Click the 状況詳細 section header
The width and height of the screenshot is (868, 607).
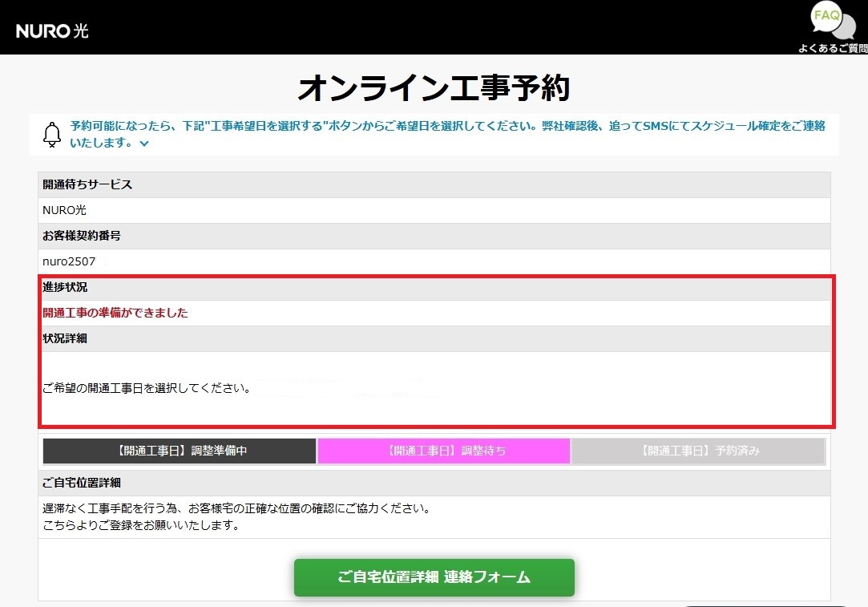coord(65,338)
